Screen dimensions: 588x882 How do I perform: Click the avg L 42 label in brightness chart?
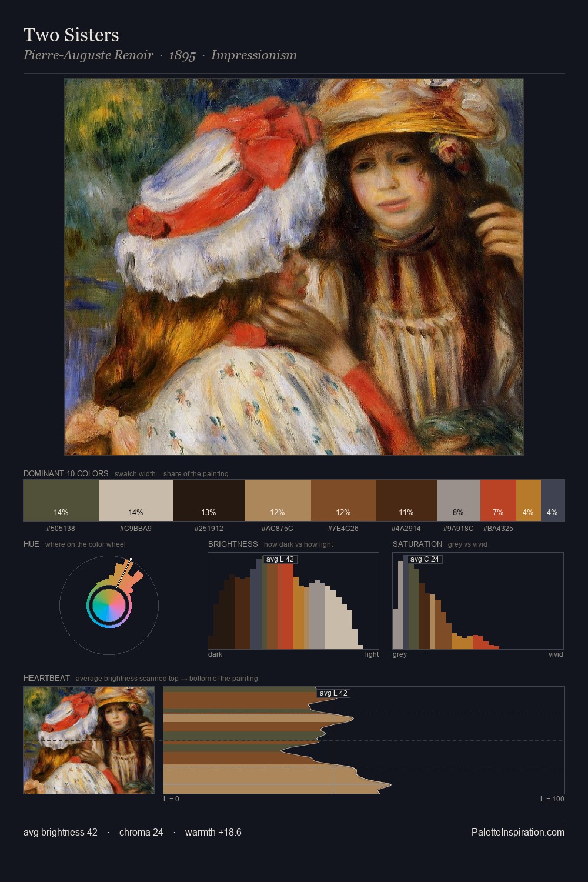280,559
